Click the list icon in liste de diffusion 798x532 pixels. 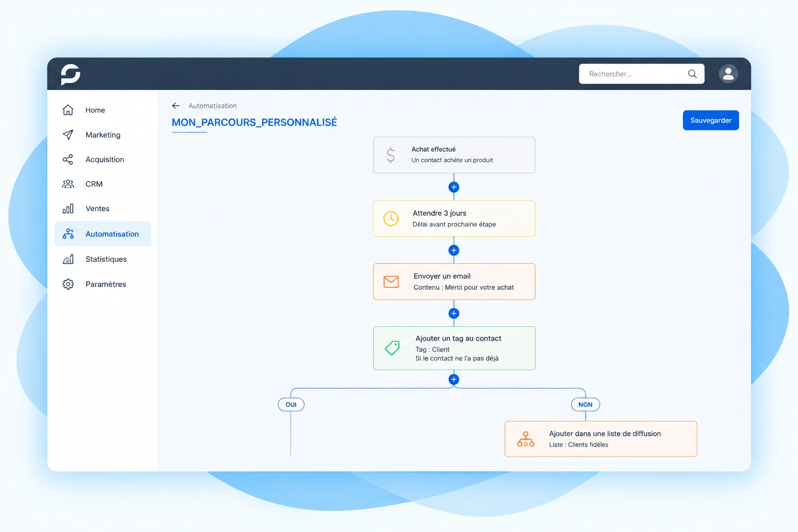click(525, 439)
